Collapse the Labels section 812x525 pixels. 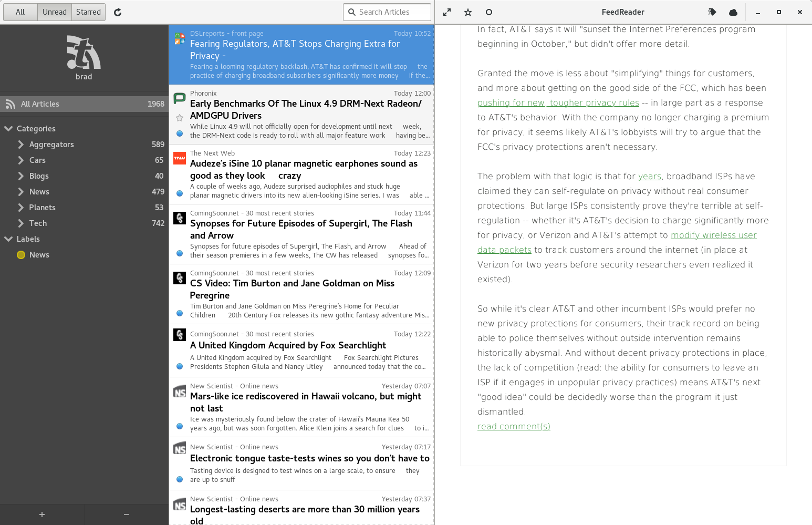pos(8,239)
